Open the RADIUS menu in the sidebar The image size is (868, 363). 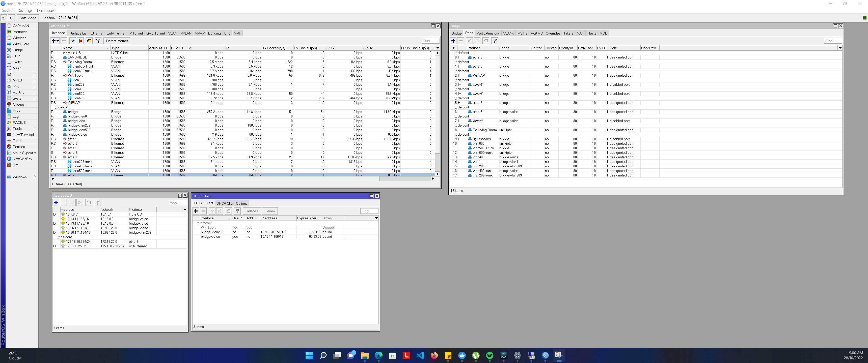19,123
